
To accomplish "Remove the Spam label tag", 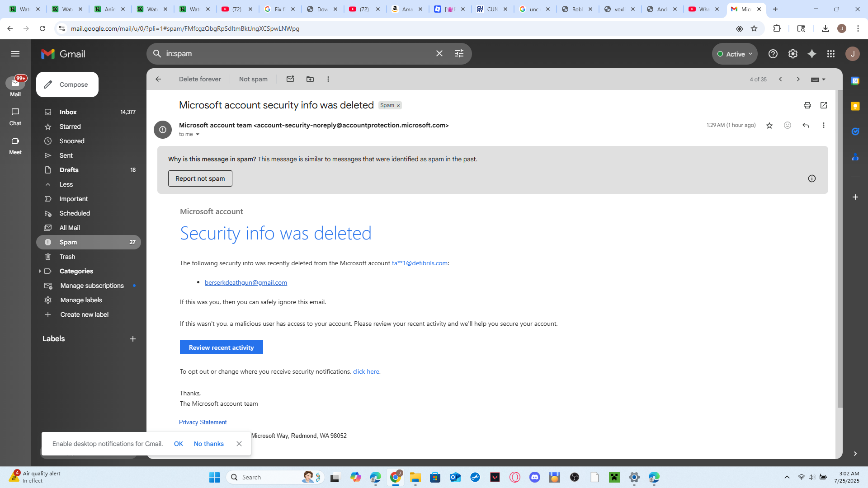I will (398, 106).
